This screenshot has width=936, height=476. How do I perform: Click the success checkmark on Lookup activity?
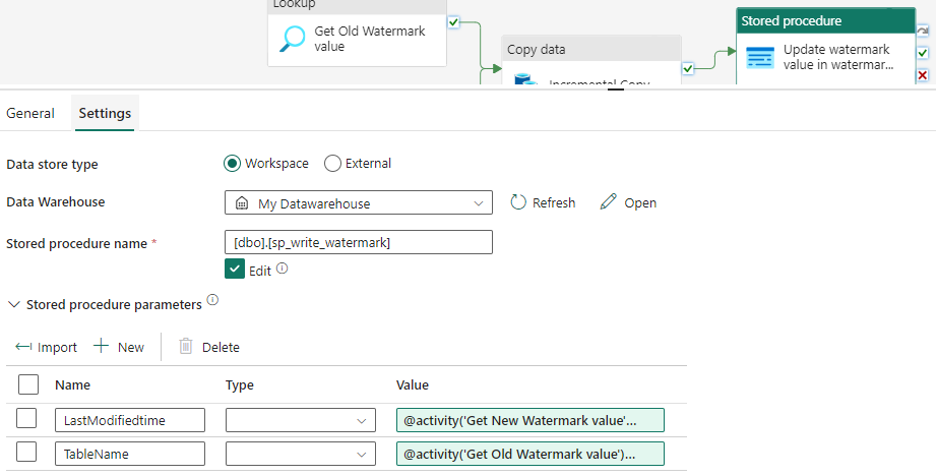coord(454,23)
